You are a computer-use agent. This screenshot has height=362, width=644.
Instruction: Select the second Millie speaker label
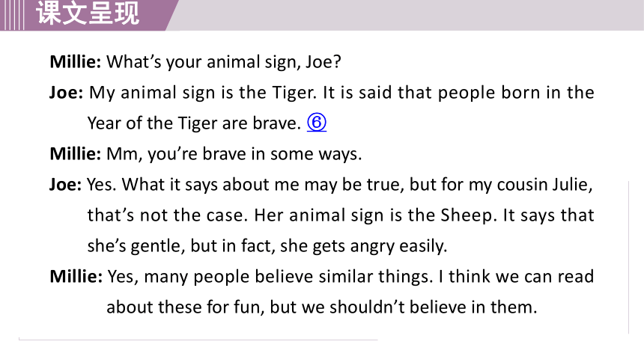click(75, 154)
